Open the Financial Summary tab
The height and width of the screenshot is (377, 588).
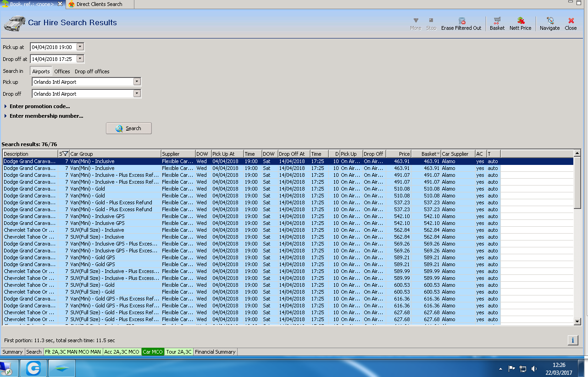click(x=215, y=352)
